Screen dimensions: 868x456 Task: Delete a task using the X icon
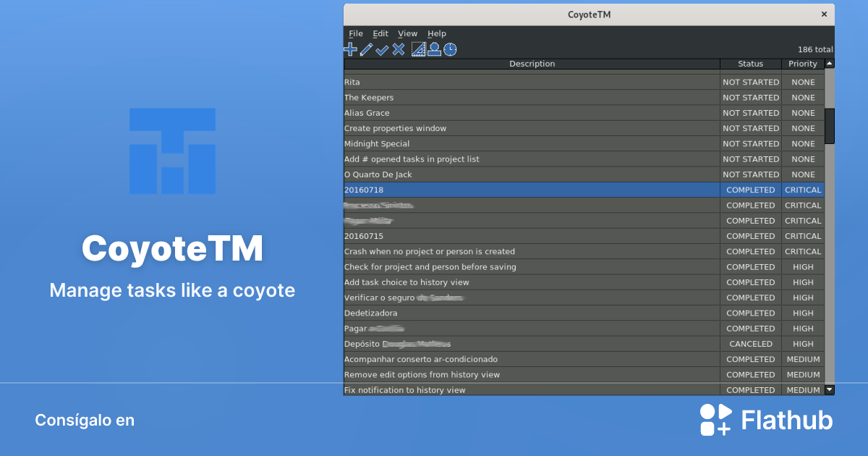399,49
